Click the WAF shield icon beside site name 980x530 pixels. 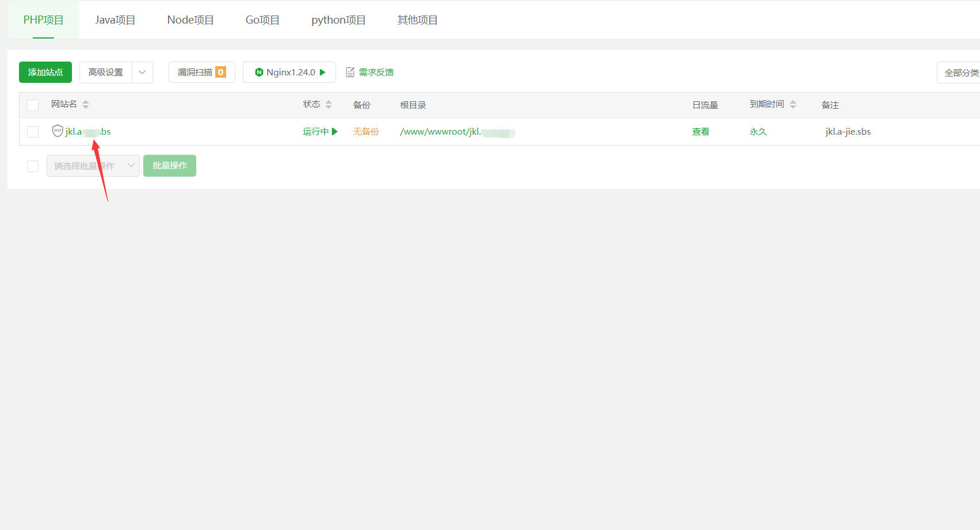tap(58, 131)
